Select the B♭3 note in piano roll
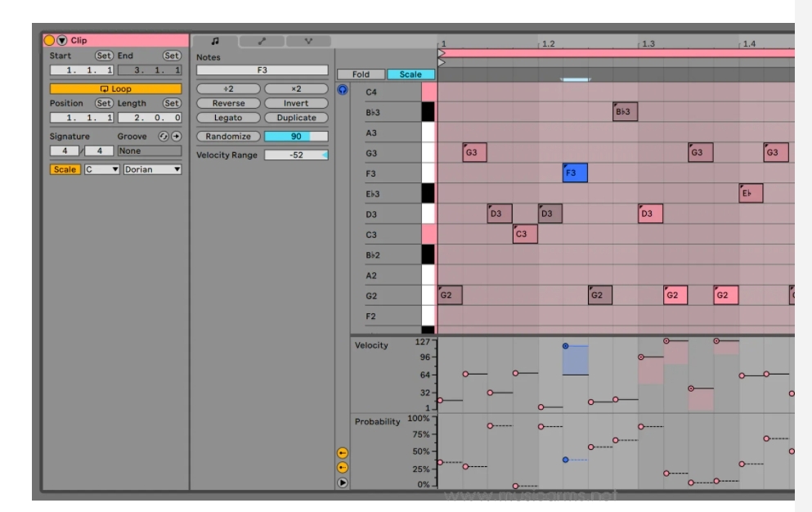 (x=625, y=112)
